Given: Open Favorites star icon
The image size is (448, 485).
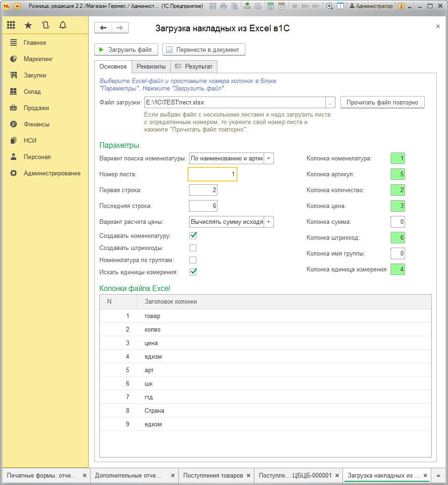Looking at the screenshot, I should coord(28,25).
